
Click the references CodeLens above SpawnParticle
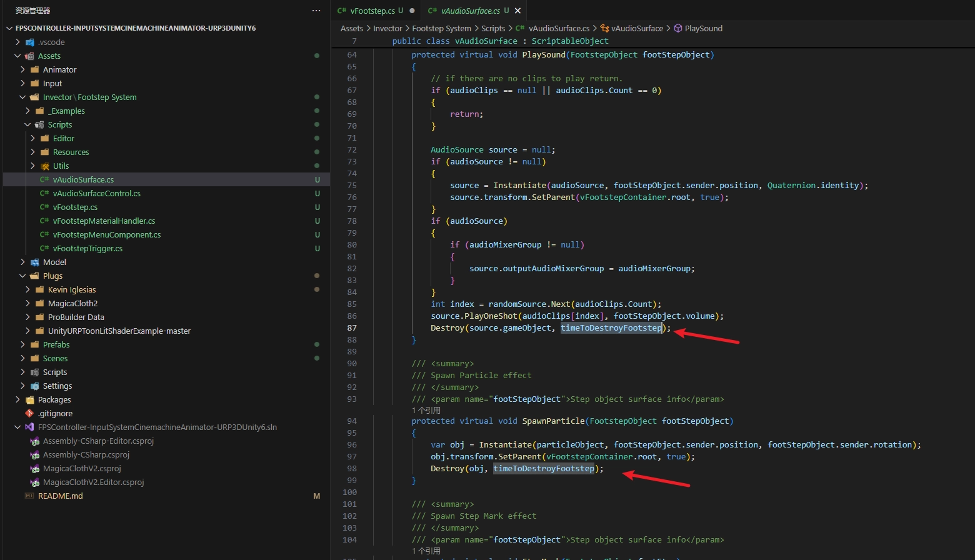coord(426,410)
